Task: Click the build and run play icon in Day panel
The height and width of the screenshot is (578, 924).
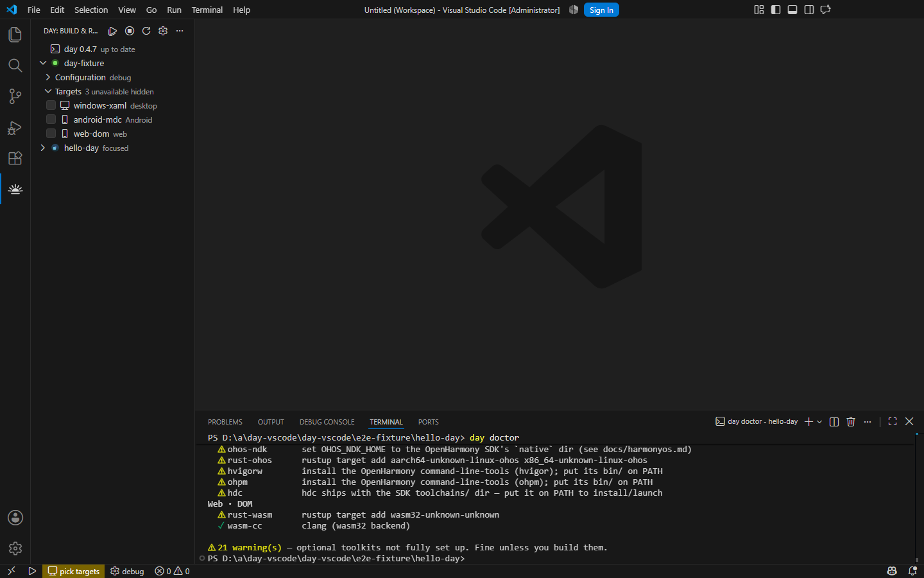Action: pos(112,31)
